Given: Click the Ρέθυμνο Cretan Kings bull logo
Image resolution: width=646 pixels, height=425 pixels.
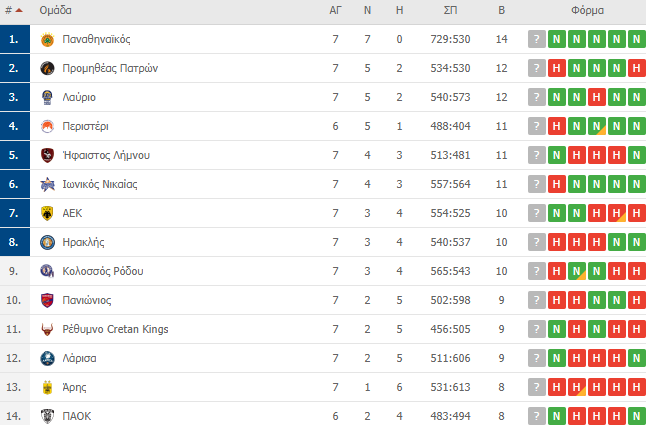Looking at the screenshot, I should click(47, 329).
